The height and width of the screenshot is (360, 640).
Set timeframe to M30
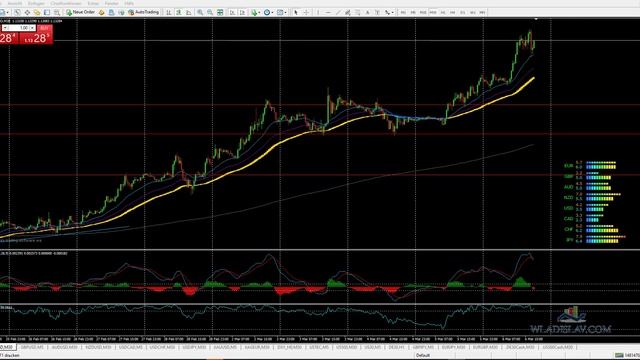[x=433, y=12]
